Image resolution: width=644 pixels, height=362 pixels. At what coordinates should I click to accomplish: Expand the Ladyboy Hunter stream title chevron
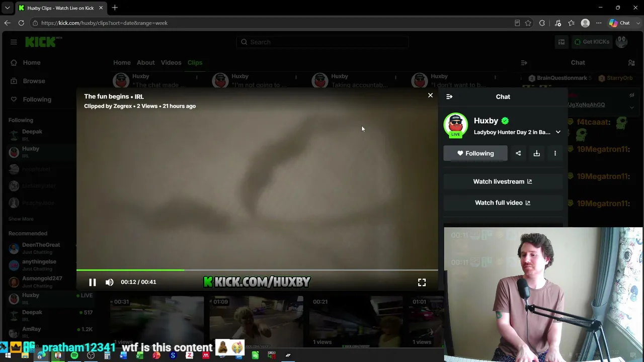click(x=558, y=132)
